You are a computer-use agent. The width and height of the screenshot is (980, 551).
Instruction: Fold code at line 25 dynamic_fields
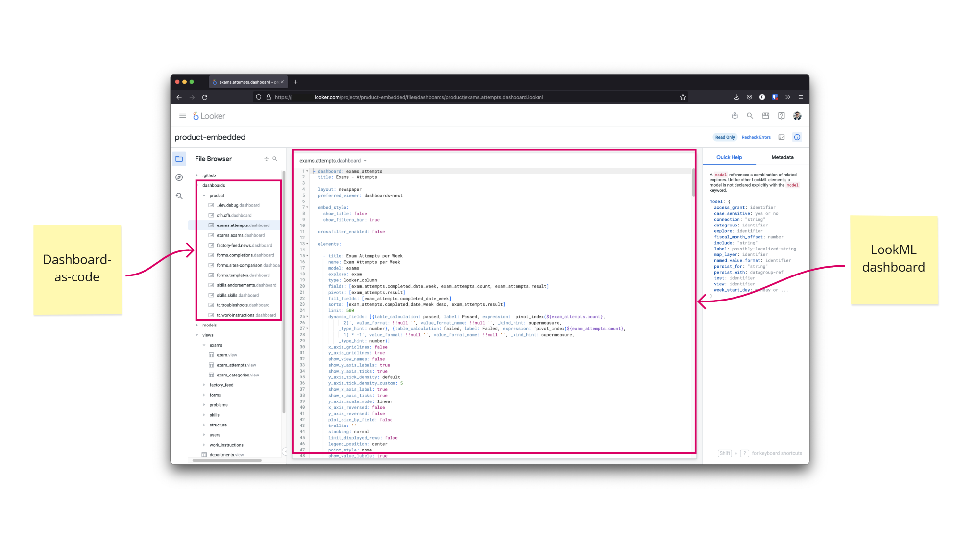[307, 317]
